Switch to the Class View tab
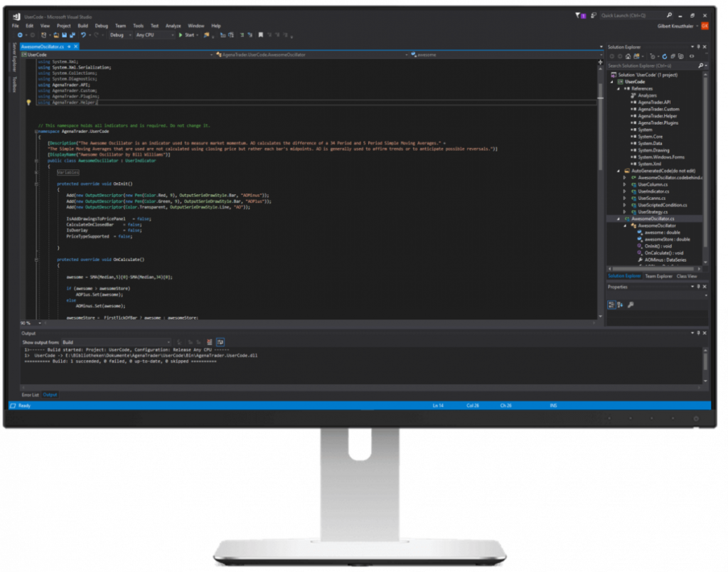The height and width of the screenshot is (572, 728). pyautogui.click(x=687, y=277)
